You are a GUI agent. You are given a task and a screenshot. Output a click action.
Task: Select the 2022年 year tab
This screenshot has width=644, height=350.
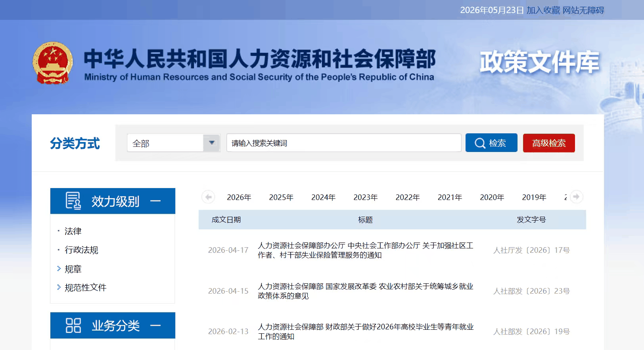click(408, 197)
